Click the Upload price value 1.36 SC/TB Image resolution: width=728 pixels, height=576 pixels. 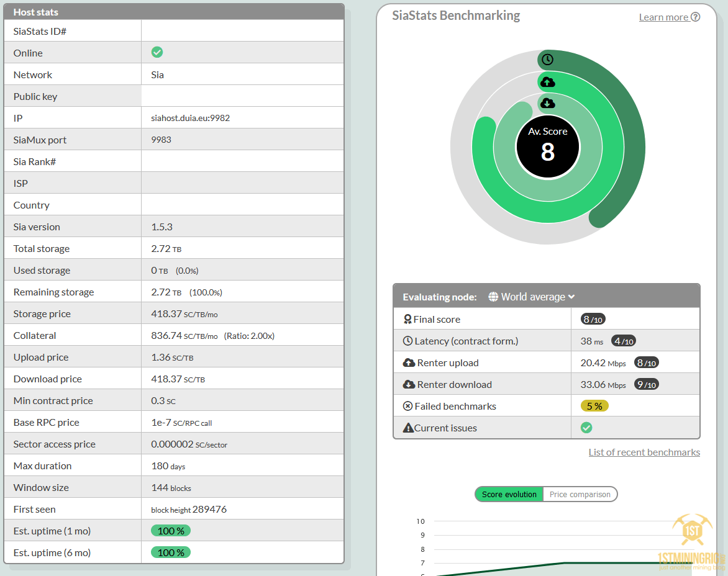point(172,357)
